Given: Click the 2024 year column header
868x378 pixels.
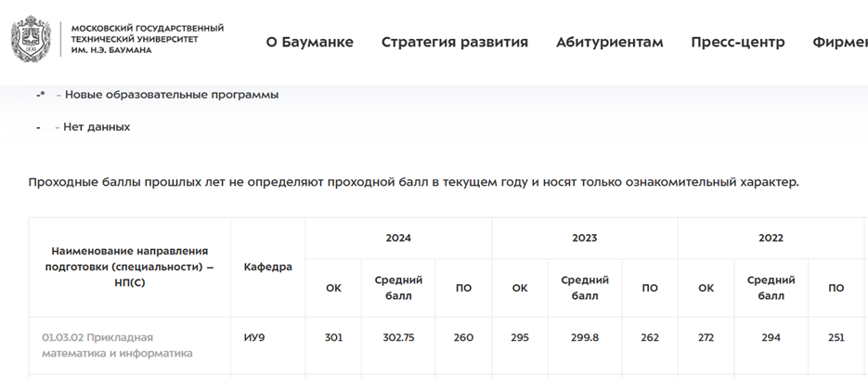Looking at the screenshot, I should (x=398, y=238).
